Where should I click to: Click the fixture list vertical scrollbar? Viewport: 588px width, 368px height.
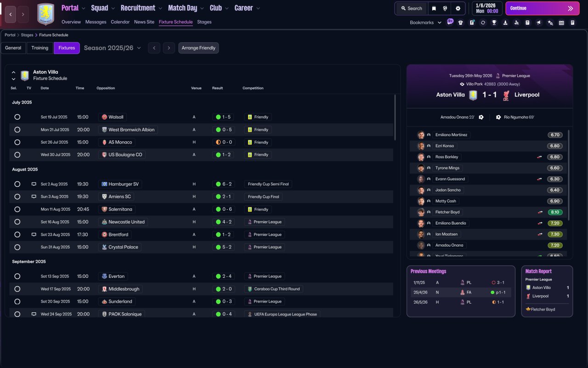(x=395, y=117)
